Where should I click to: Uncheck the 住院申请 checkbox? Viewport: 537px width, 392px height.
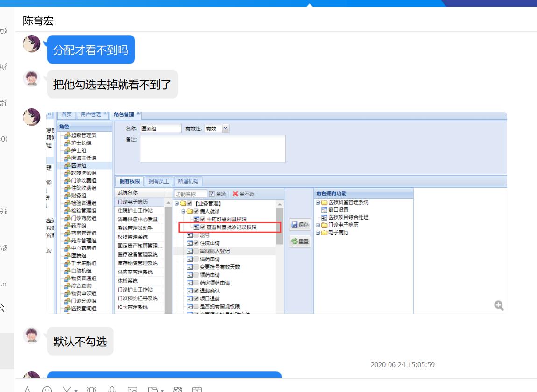(x=196, y=243)
